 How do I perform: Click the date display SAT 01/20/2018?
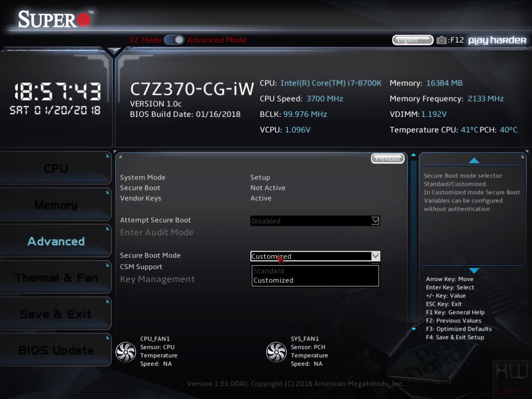point(55,110)
